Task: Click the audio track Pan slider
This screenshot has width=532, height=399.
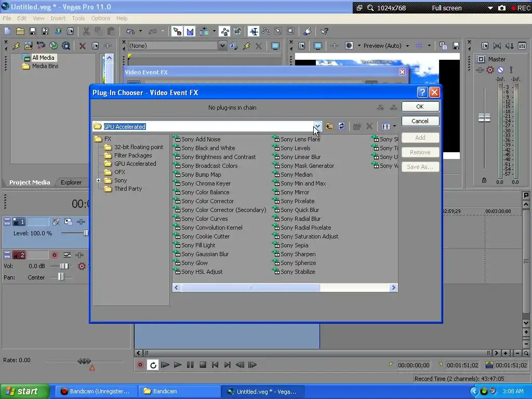Action: [x=61, y=277]
